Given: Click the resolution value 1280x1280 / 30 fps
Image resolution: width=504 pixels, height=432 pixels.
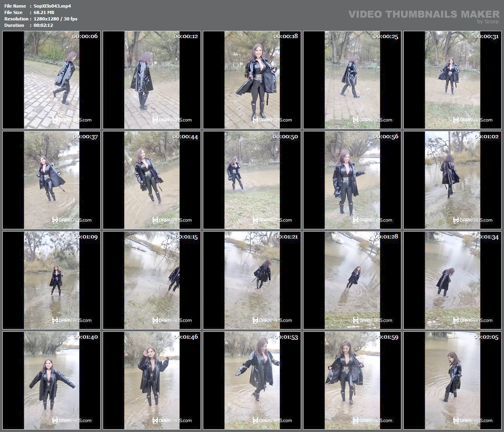Looking at the screenshot, I should pos(56,19).
